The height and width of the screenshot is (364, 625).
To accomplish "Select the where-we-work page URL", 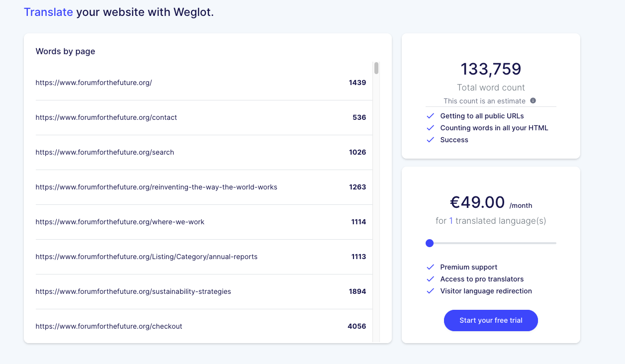I will 120,222.
